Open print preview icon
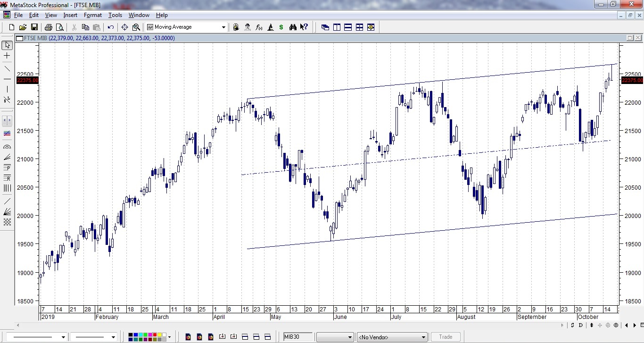This screenshot has width=644, height=343. click(x=59, y=27)
